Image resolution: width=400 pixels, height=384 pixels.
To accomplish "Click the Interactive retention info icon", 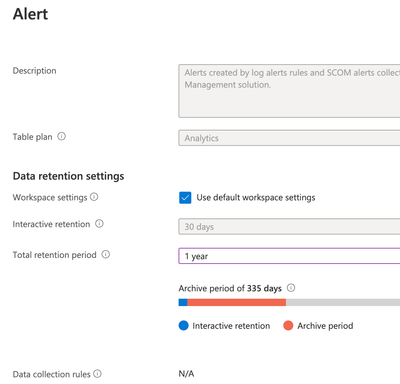I will (x=99, y=224).
